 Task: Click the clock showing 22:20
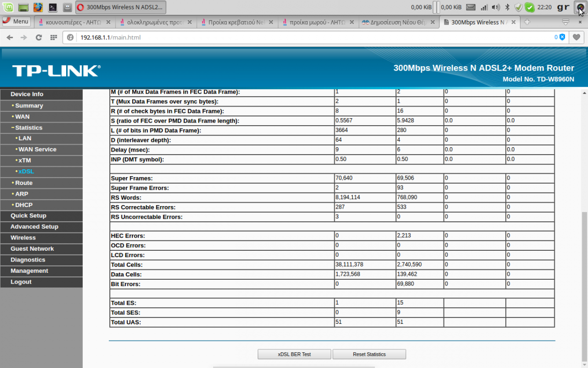tap(544, 7)
